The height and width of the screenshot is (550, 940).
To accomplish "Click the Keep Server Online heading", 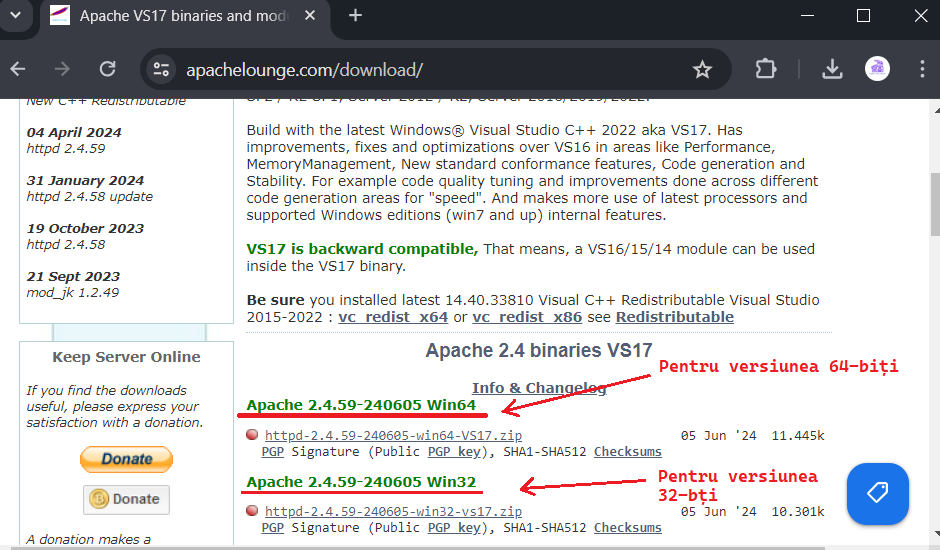I will click(126, 357).
